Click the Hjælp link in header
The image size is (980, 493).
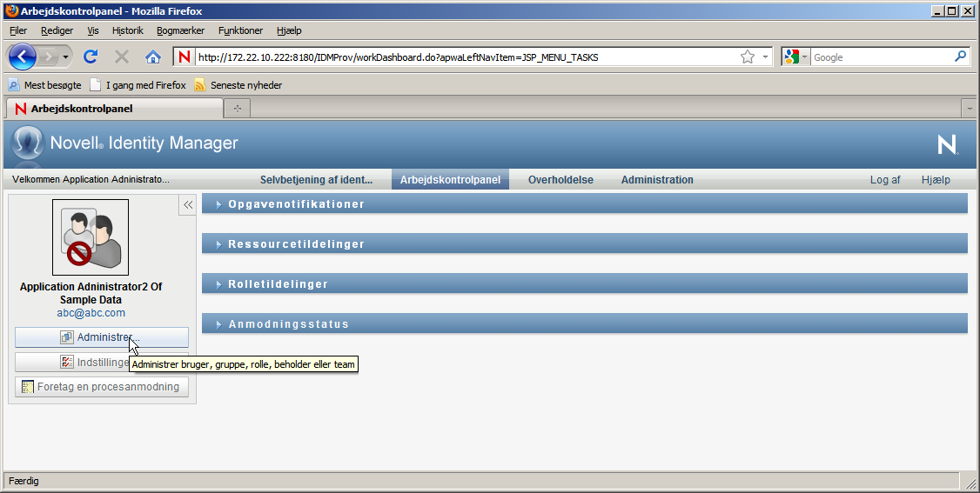tap(936, 180)
